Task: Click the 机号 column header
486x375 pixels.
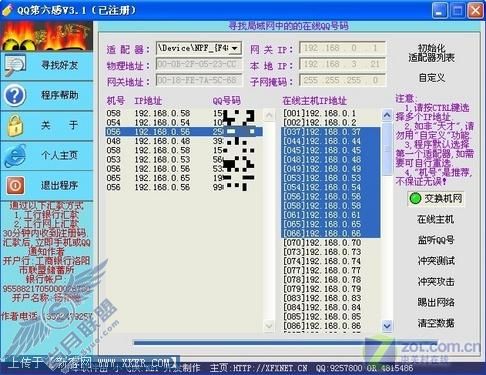Action: pos(116,101)
